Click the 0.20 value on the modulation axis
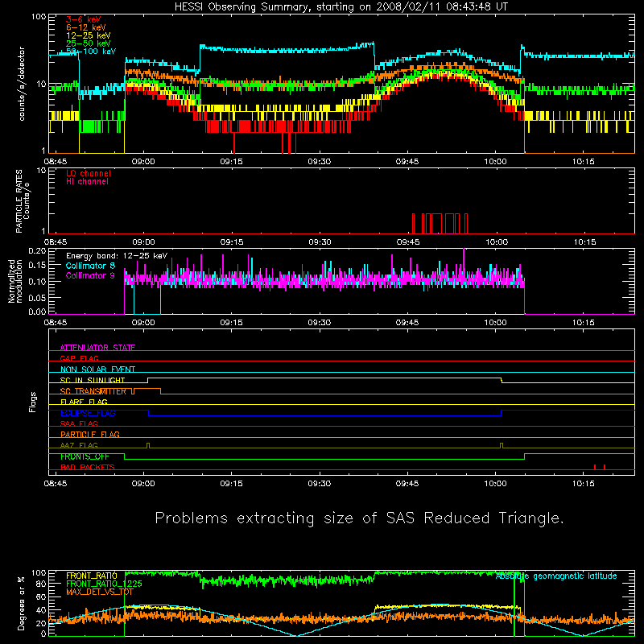 37,251
